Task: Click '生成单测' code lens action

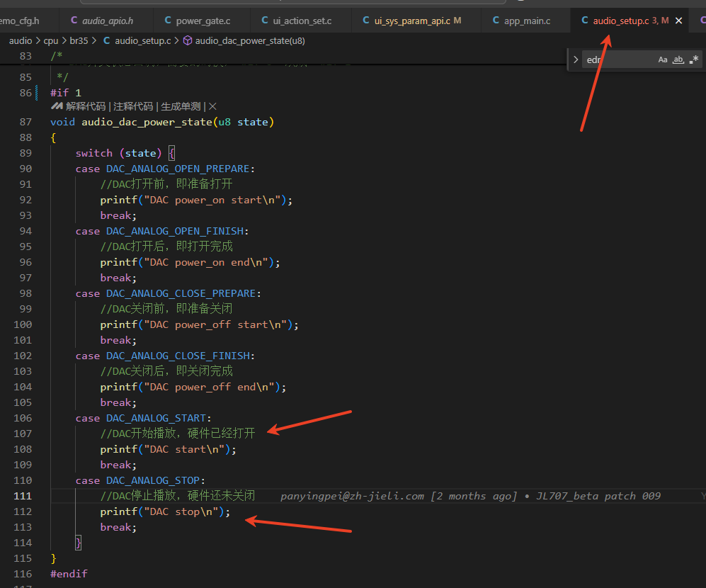Action: (x=181, y=106)
